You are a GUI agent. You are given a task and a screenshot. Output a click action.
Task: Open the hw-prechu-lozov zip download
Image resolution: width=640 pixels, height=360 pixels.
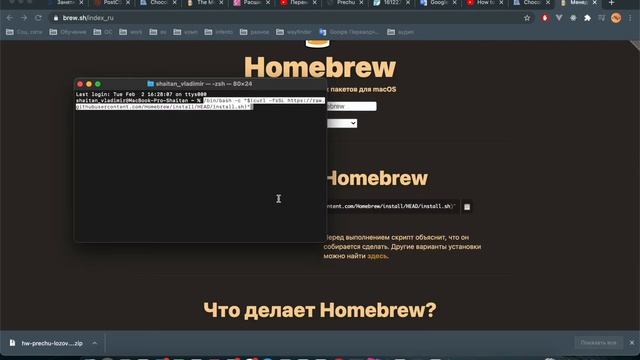coord(52,343)
